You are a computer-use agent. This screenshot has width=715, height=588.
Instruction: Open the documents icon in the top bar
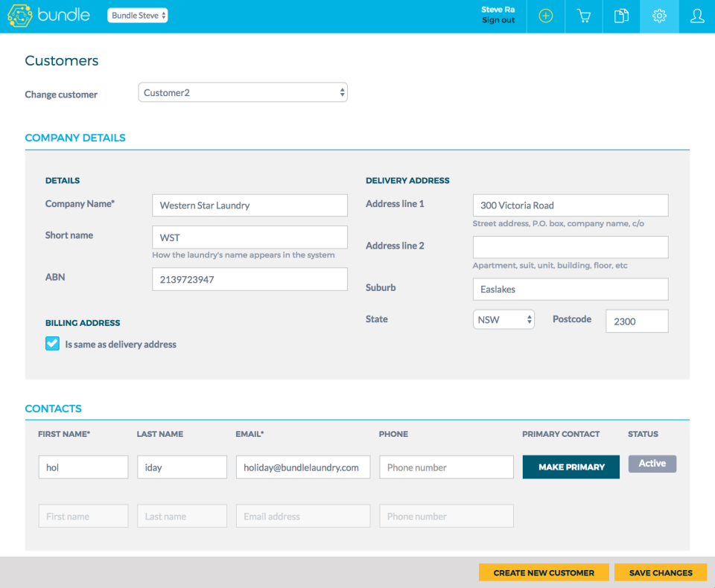coord(621,15)
